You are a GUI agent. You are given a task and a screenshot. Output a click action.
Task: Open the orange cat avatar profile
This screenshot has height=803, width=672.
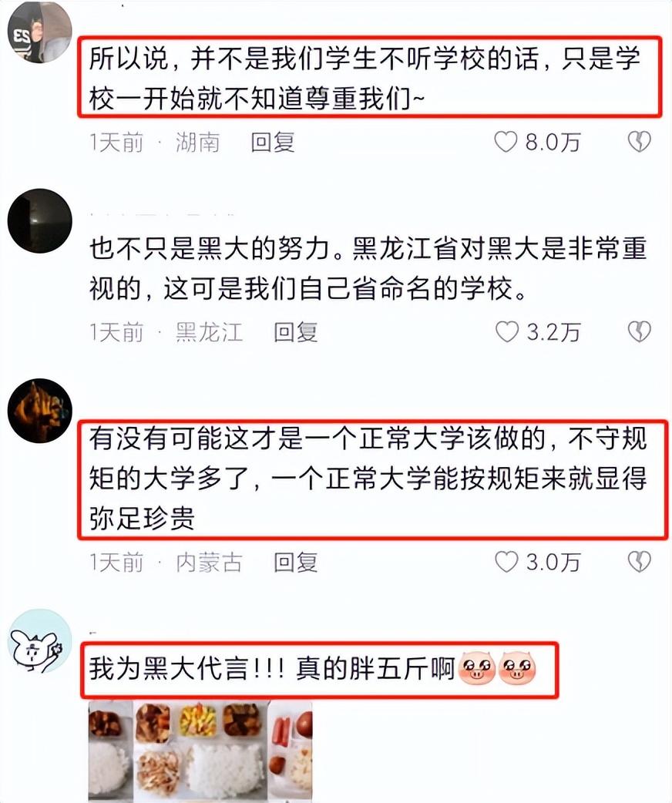pos(39,411)
